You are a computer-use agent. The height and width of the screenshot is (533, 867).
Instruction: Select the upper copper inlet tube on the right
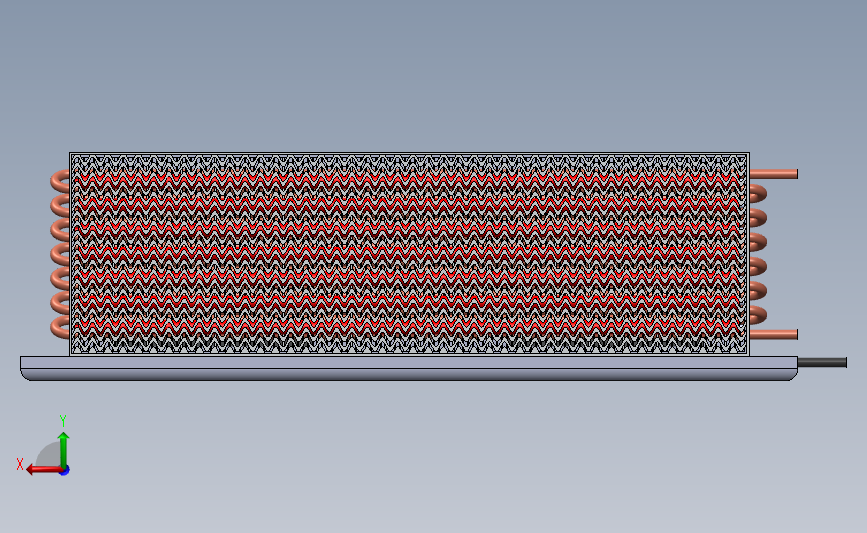[774, 174]
